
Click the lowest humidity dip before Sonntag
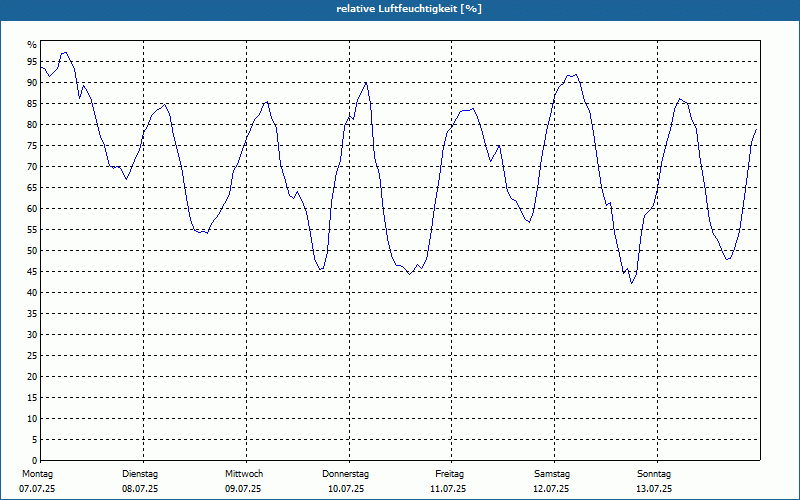(x=631, y=283)
